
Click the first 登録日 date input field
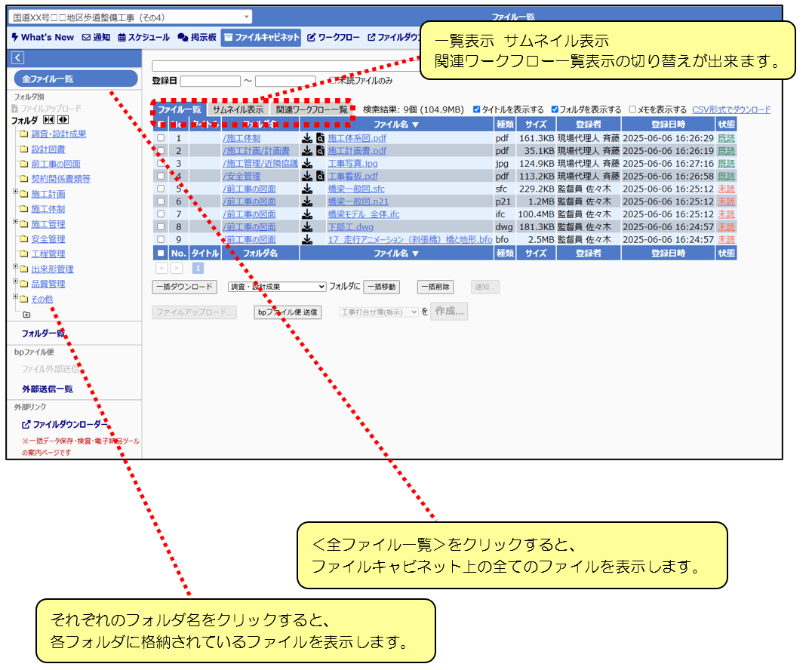point(210,81)
